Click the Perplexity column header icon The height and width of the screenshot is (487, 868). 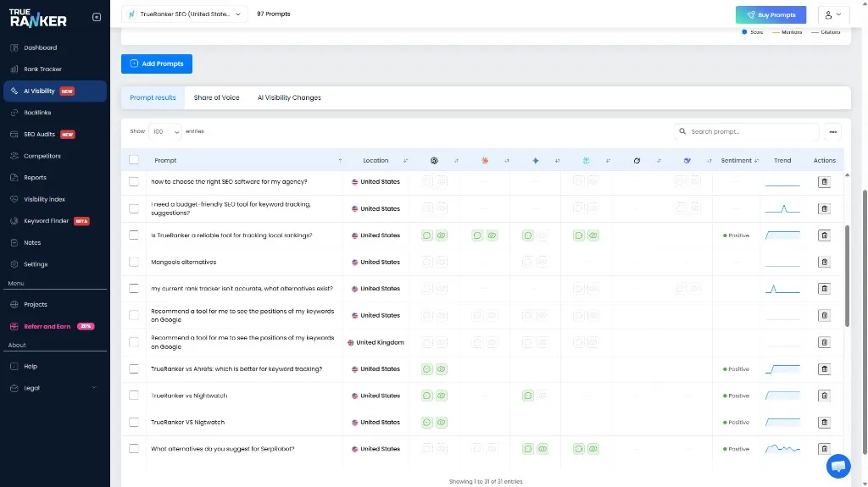coord(586,160)
